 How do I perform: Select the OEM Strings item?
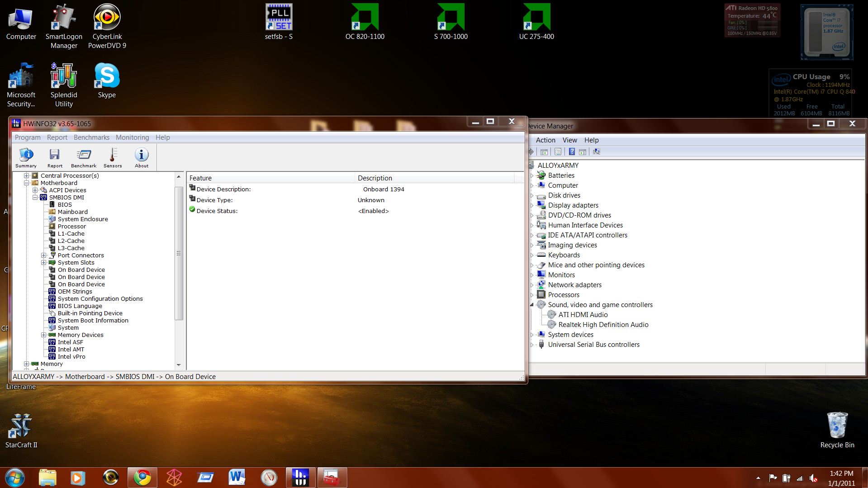75,291
